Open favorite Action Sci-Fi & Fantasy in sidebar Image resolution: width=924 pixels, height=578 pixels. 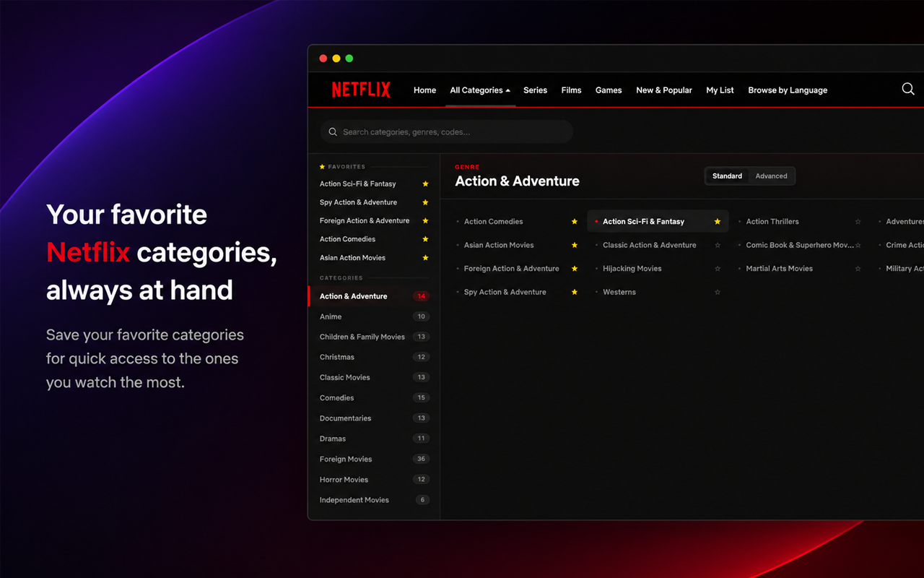point(358,184)
